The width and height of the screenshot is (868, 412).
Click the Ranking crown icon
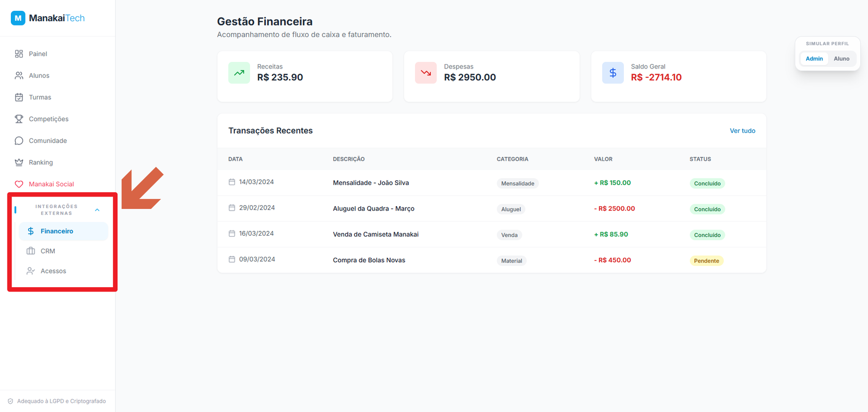[19, 162]
